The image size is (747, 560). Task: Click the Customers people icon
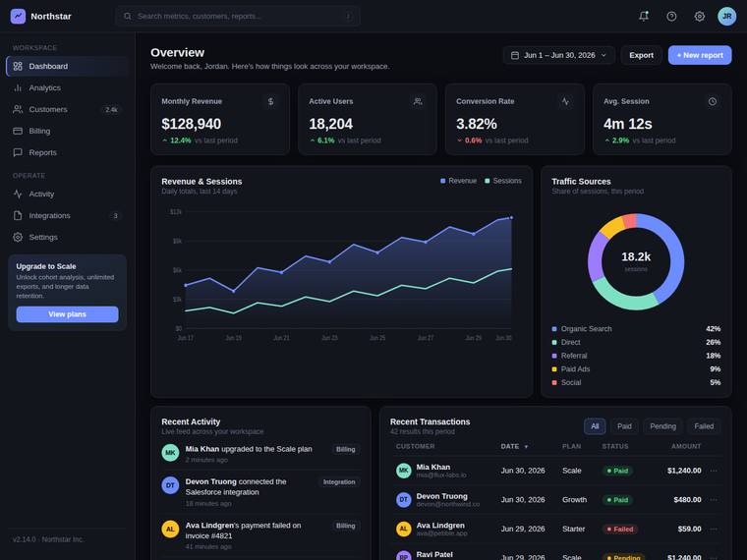pyautogui.click(x=18, y=109)
